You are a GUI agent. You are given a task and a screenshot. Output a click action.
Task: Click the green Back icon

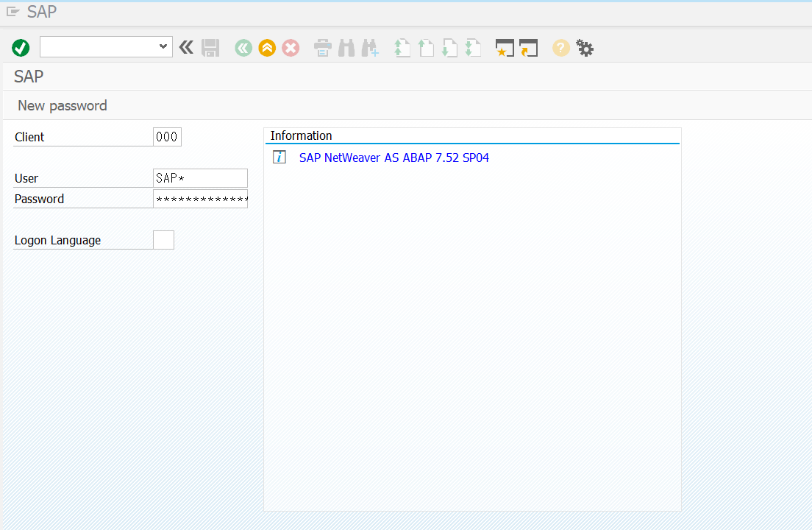point(243,48)
